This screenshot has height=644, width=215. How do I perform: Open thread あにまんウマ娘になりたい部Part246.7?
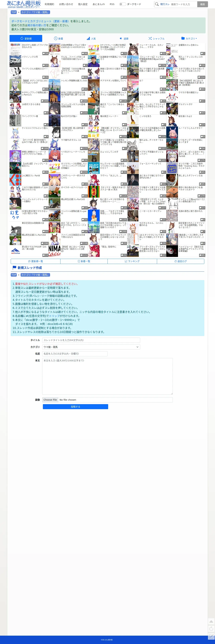pyautogui.click(x=152, y=177)
